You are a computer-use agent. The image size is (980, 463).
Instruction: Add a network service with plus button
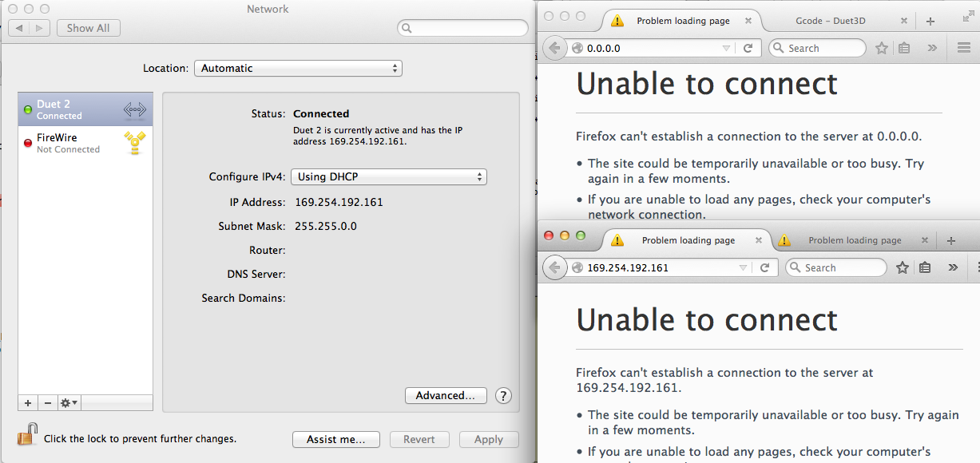click(28, 403)
